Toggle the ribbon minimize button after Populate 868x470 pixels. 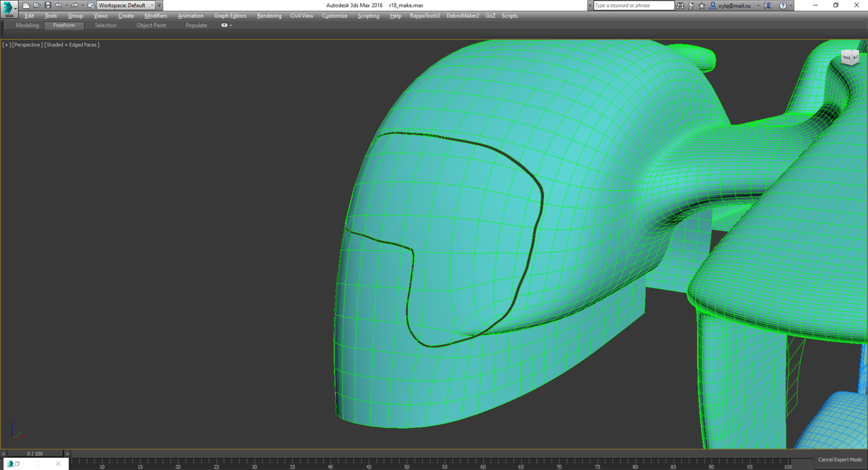point(225,25)
